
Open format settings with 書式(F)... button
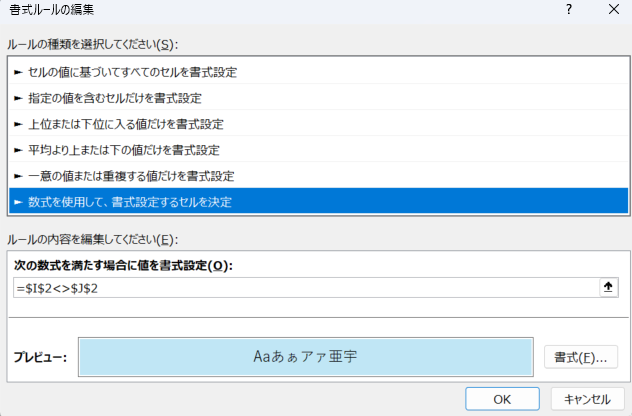click(580, 357)
